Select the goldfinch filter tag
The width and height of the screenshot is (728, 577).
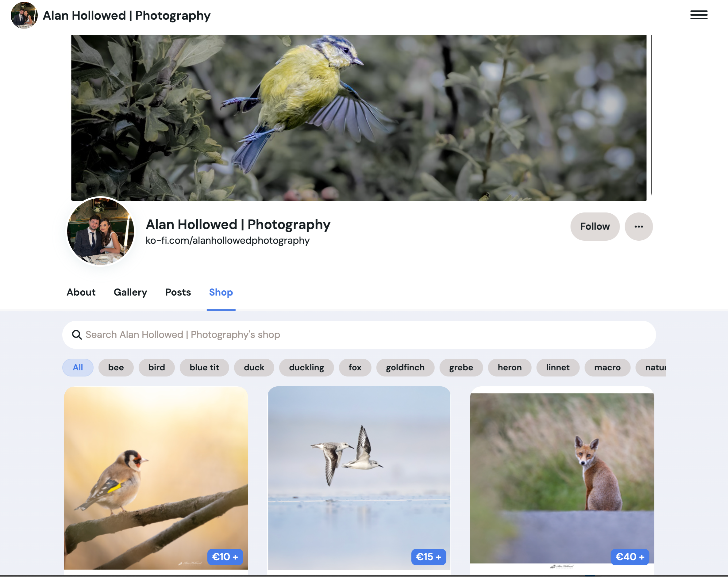405,368
